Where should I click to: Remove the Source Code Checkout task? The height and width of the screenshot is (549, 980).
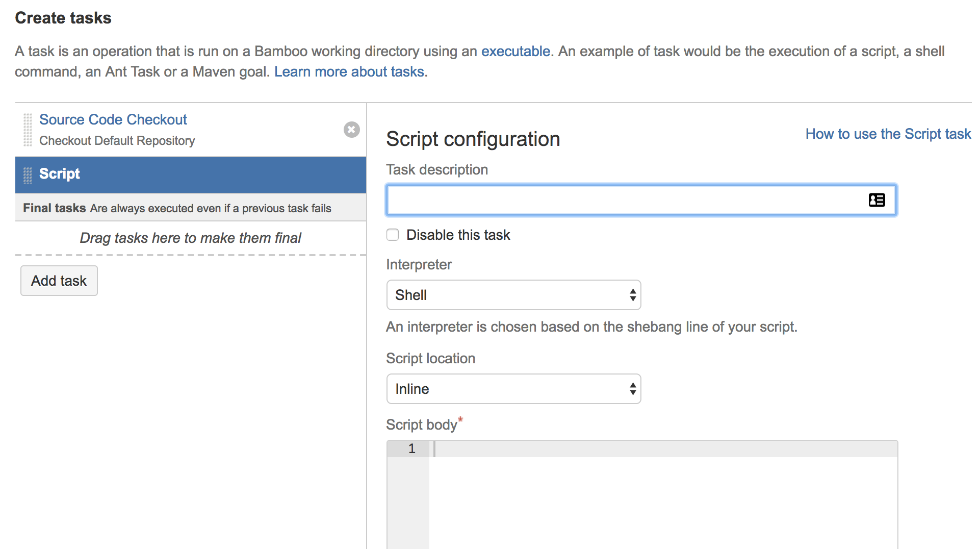point(351,130)
